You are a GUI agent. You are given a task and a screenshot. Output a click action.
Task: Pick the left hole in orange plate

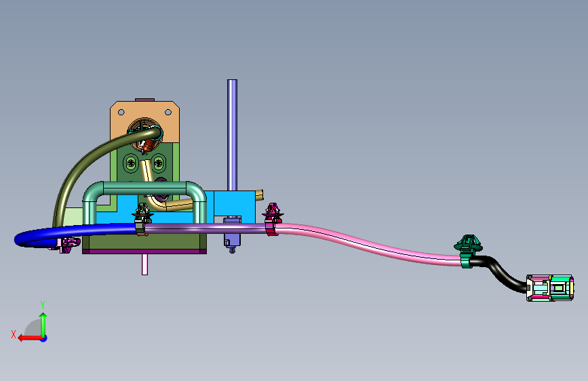click(x=121, y=112)
